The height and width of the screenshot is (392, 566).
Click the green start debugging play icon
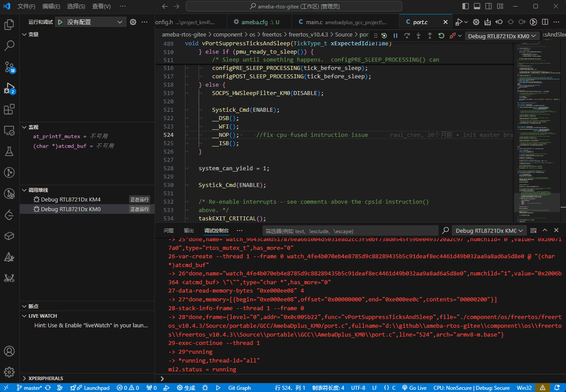(60, 22)
